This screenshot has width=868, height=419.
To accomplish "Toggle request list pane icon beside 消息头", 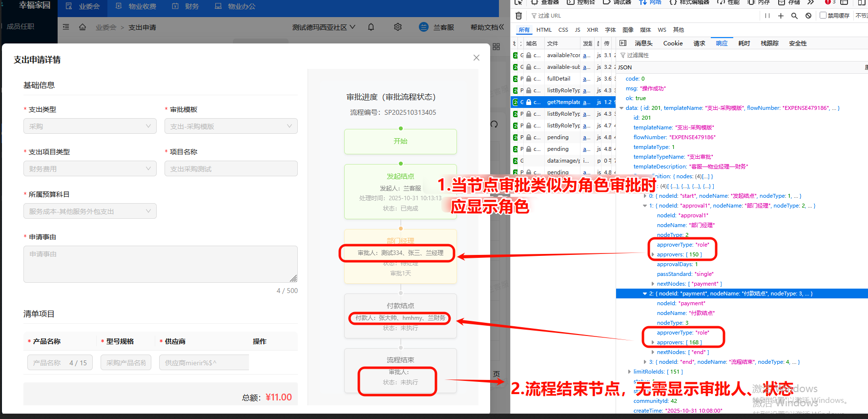I will pos(623,43).
